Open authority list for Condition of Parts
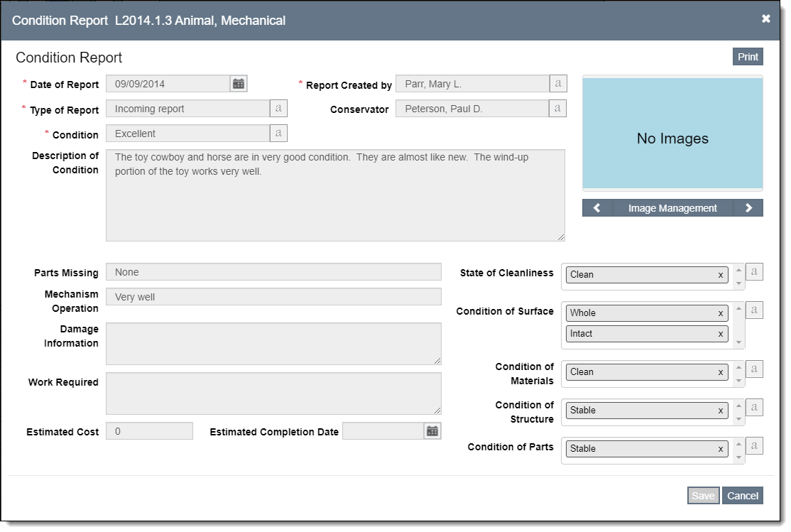The width and height of the screenshot is (791, 532). click(754, 445)
